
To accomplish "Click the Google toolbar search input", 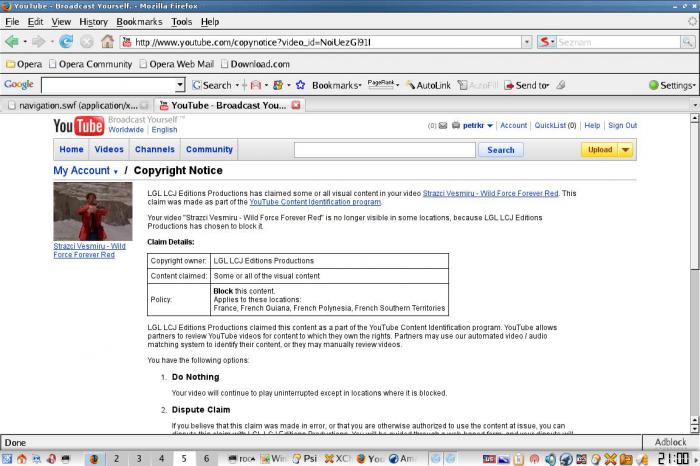I will [108, 85].
